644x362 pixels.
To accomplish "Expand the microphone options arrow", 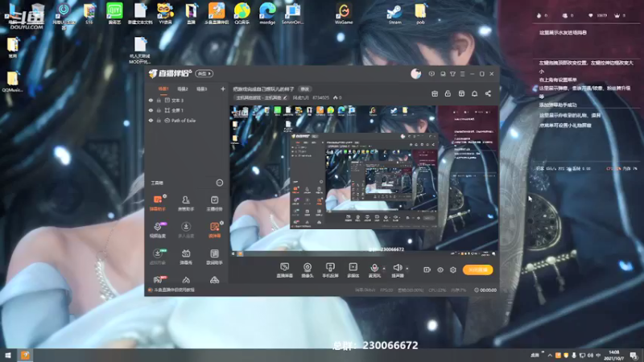I will 384,269.
